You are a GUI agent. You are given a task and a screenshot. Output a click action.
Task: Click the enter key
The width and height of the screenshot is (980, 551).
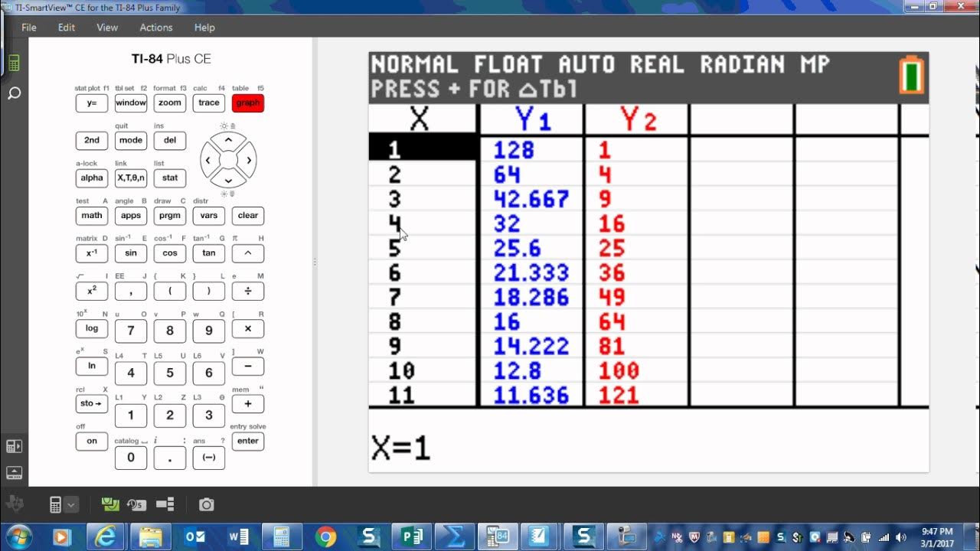pyautogui.click(x=248, y=441)
